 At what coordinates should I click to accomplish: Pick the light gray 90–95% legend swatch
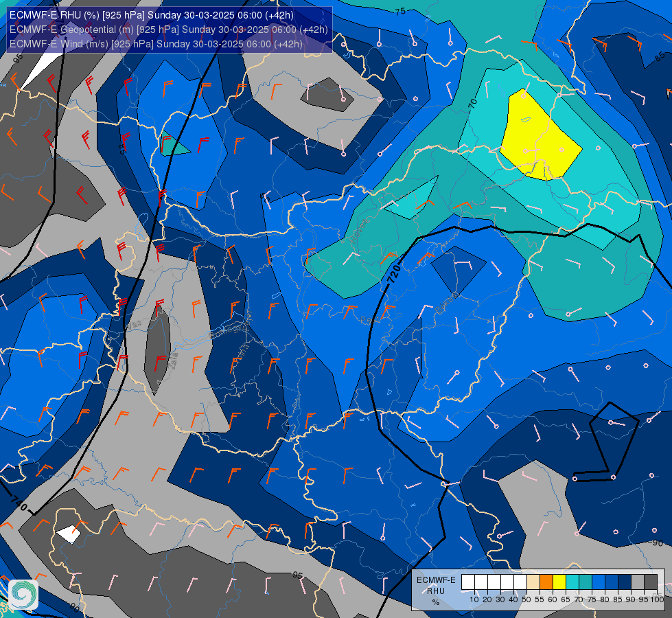pos(638,582)
